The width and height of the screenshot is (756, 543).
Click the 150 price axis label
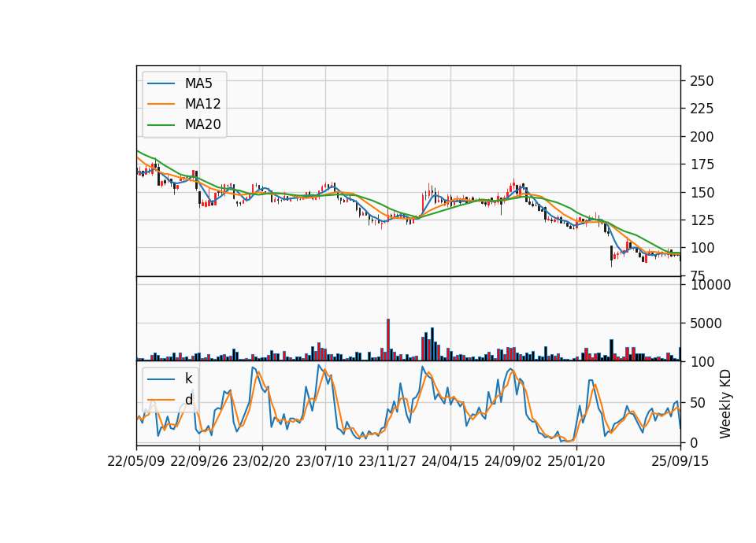click(702, 192)
